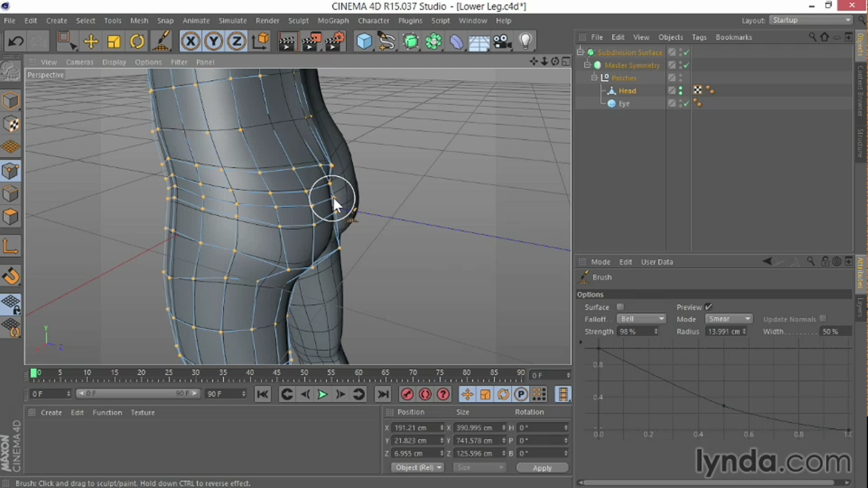This screenshot has height=488, width=868.
Task: Open the MoGraph menu
Action: 333,21
